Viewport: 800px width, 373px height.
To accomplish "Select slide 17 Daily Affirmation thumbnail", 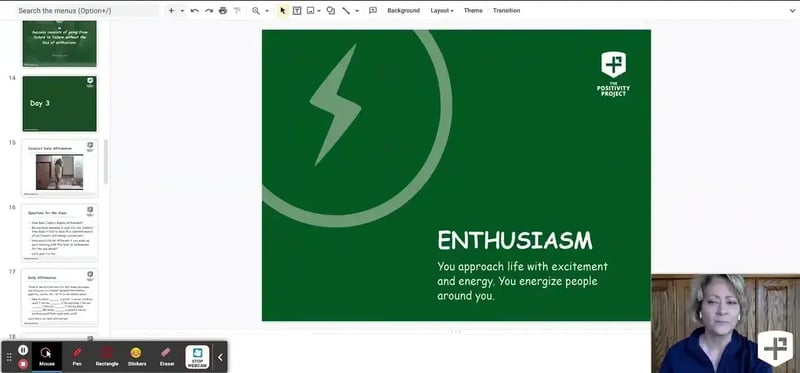I will (59, 297).
